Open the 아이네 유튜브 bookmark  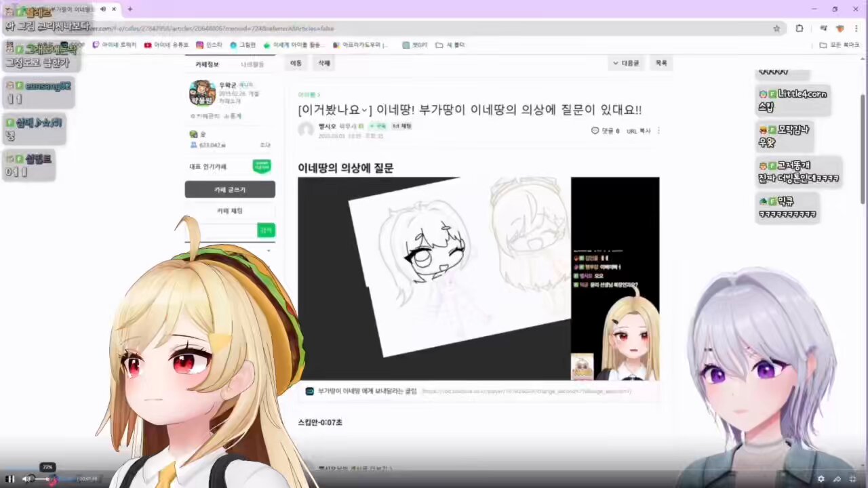pos(166,45)
